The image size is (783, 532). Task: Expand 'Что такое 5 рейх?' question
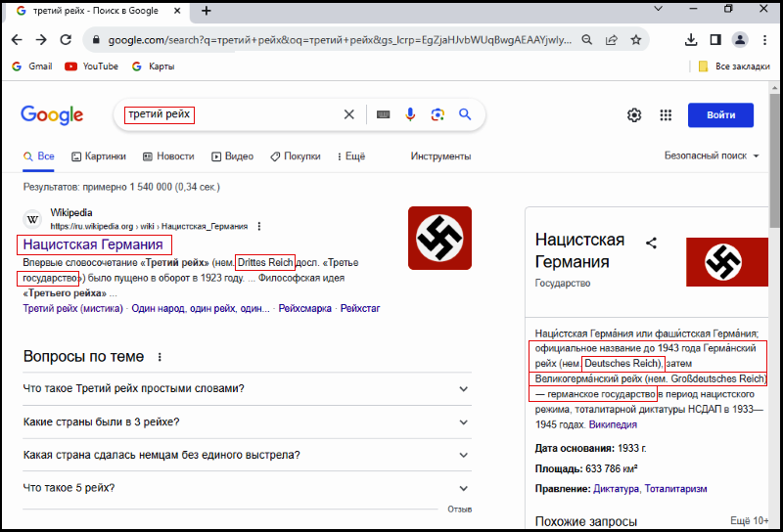pyautogui.click(x=248, y=488)
